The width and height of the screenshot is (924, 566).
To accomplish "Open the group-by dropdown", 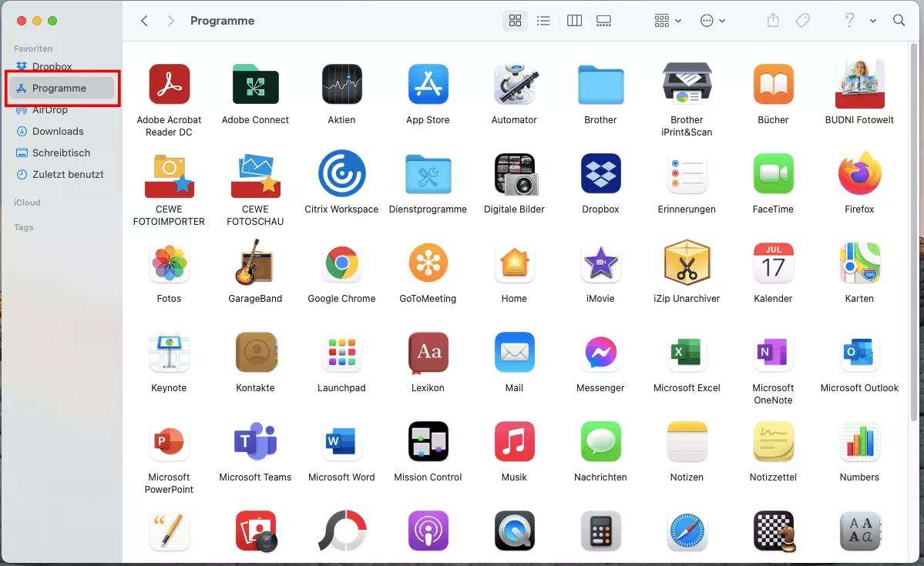I will [x=667, y=21].
